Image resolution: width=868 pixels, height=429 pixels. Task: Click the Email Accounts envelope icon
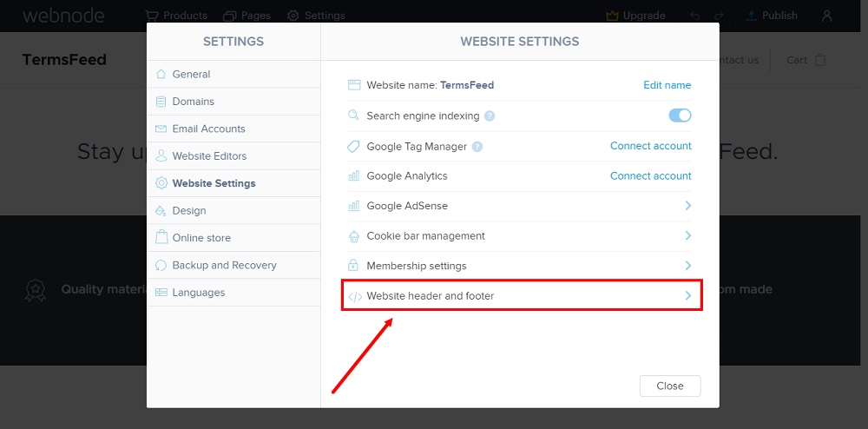161,129
